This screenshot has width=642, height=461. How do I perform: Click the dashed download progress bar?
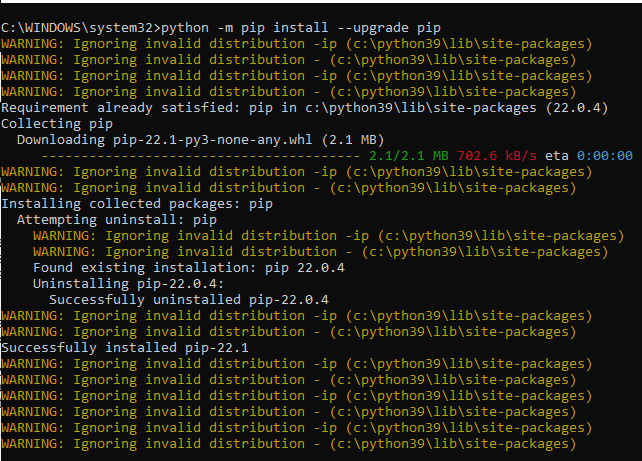pyautogui.click(x=201, y=156)
